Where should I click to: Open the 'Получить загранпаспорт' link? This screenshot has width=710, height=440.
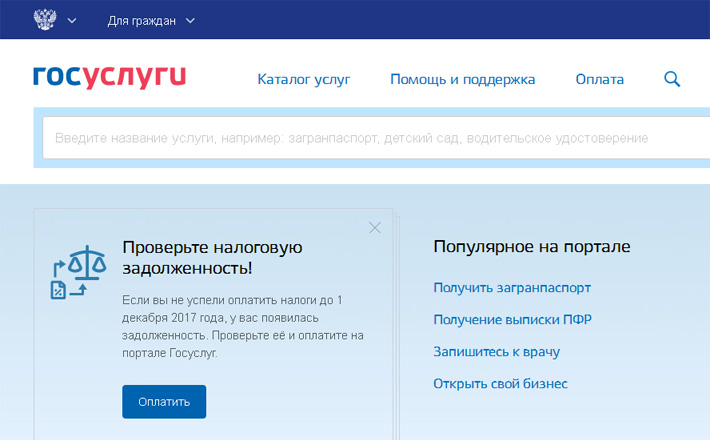pyautogui.click(x=511, y=288)
